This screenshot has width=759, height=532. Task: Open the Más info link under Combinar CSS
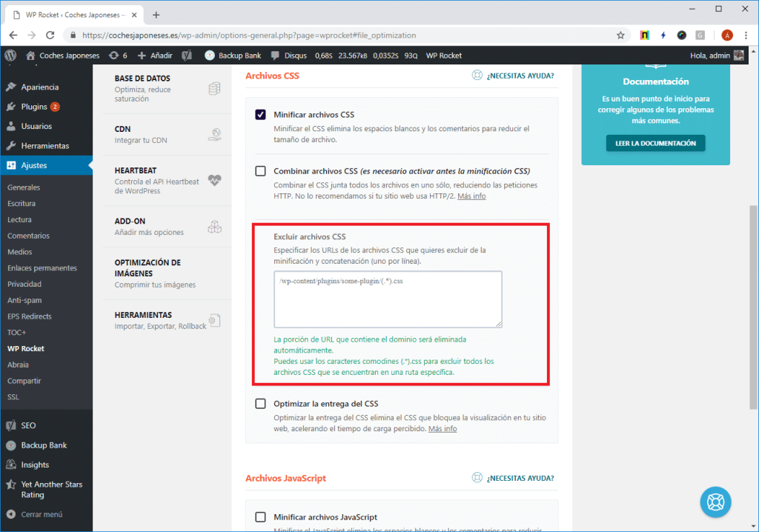(x=472, y=196)
